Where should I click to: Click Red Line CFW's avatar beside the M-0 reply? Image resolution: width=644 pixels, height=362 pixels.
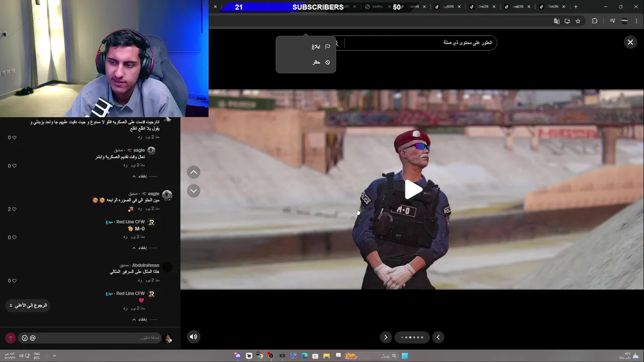151,222
